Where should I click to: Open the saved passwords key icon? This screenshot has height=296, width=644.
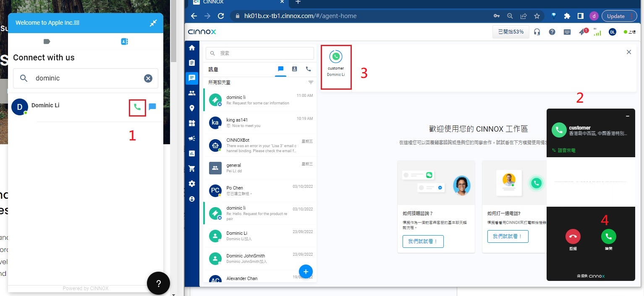pyautogui.click(x=497, y=16)
